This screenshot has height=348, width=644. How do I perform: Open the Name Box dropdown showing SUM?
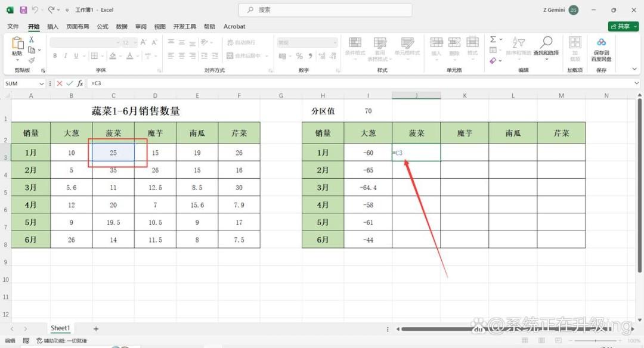(x=42, y=83)
